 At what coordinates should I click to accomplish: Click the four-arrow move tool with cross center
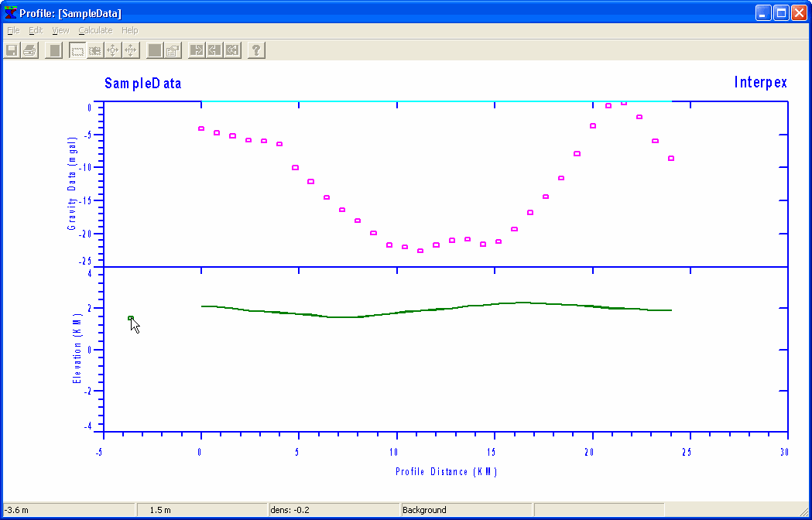[x=130, y=50]
